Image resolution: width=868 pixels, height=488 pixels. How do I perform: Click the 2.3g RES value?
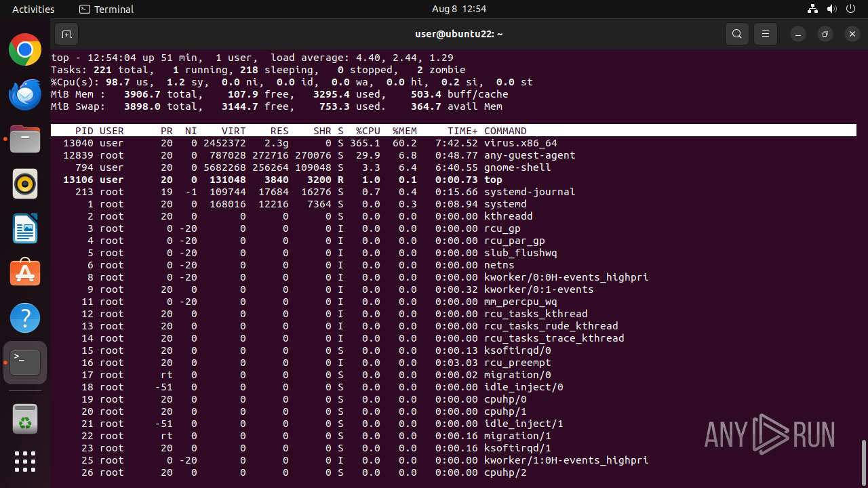(277, 143)
